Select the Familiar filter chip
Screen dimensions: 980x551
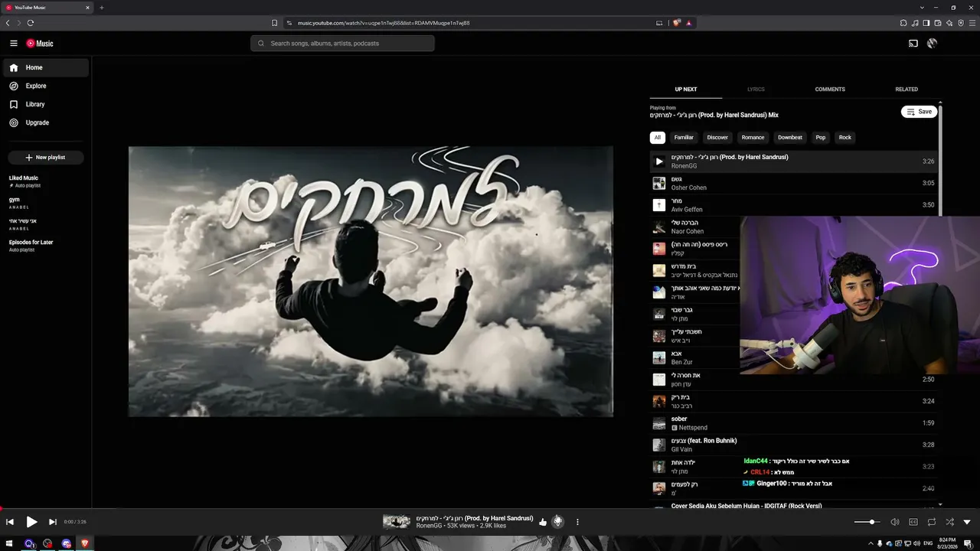point(684,138)
